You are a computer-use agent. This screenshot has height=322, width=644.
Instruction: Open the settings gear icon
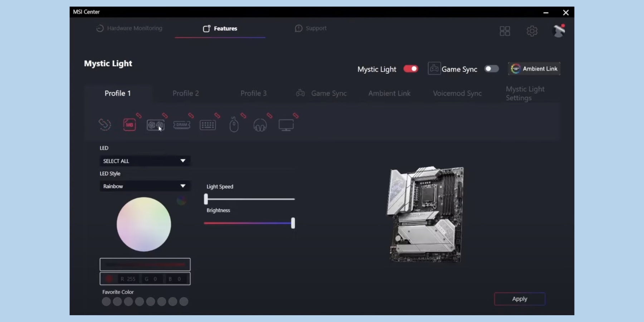[x=532, y=31]
